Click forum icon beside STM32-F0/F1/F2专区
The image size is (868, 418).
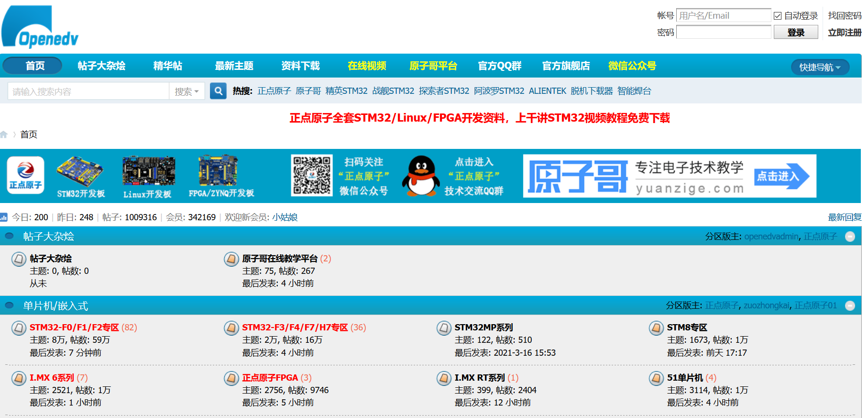tap(19, 328)
